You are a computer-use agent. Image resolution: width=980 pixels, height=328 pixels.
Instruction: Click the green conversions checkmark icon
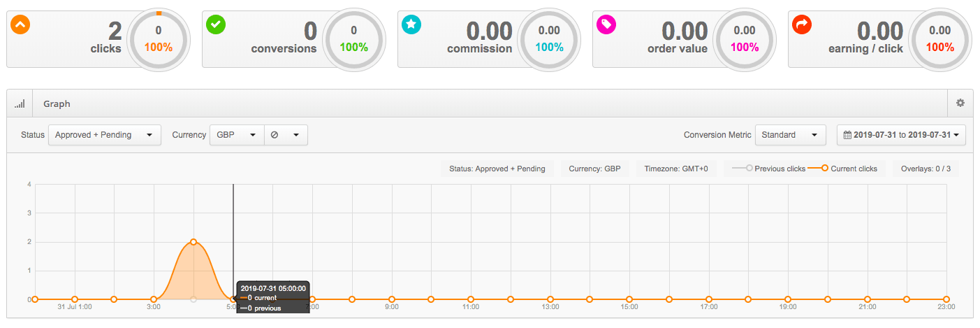[x=216, y=24]
